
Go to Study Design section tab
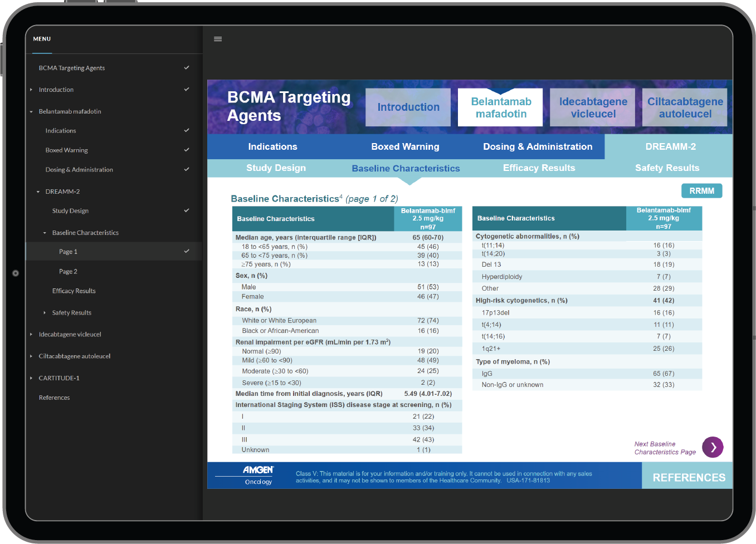tap(276, 168)
